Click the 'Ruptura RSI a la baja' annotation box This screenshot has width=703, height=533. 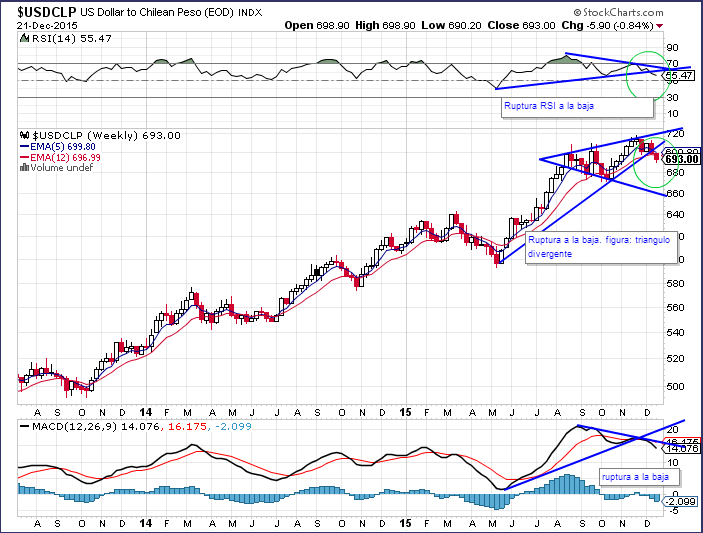click(577, 107)
